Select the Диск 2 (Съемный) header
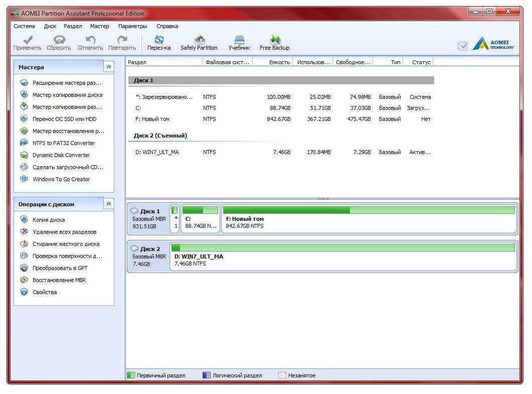The width and height of the screenshot is (532, 394). tap(160, 136)
